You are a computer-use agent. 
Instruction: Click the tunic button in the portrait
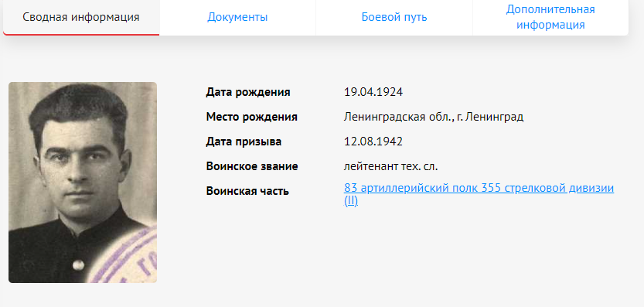click(78, 264)
